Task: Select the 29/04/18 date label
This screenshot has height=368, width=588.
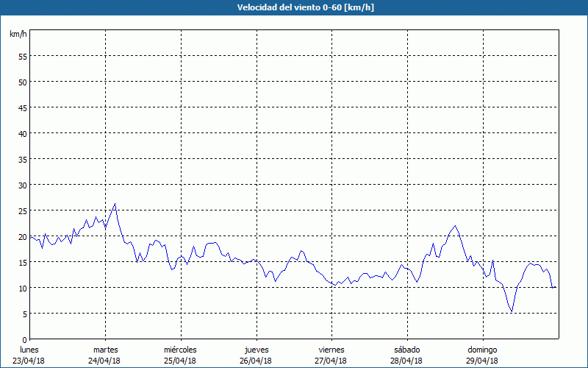Action: pyautogui.click(x=482, y=361)
